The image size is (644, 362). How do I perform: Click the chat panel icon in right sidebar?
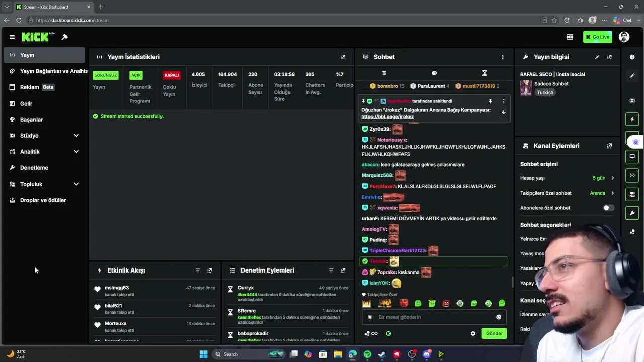pos(632,156)
